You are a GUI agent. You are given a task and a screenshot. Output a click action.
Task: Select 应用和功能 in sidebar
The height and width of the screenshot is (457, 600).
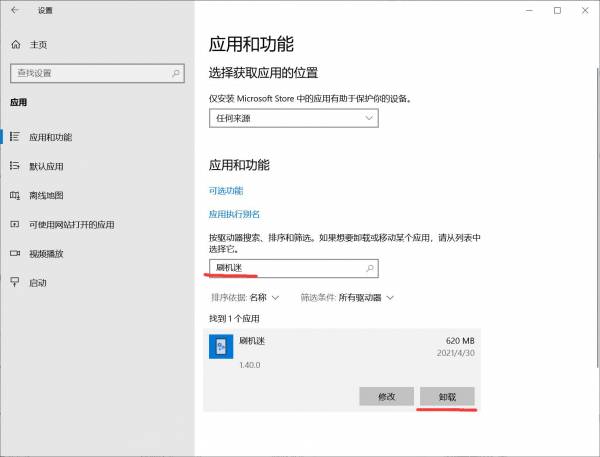[x=98, y=137]
